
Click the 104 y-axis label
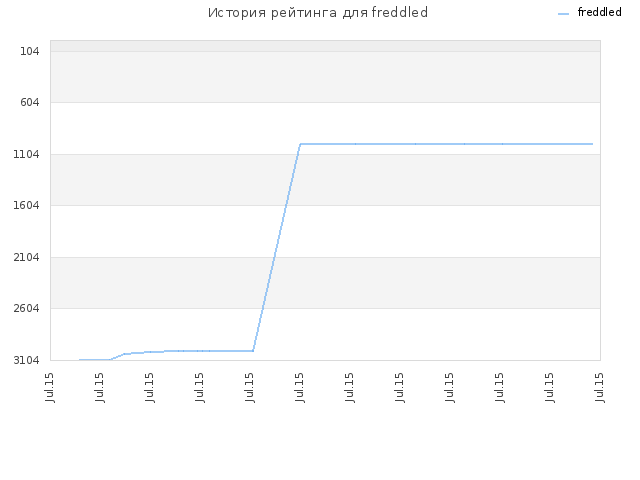click(30, 51)
